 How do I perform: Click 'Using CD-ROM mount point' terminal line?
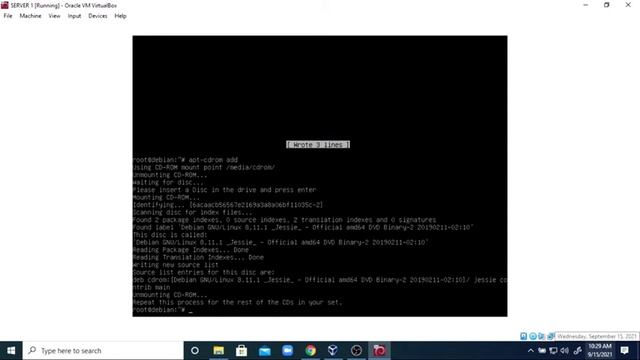(x=204, y=167)
